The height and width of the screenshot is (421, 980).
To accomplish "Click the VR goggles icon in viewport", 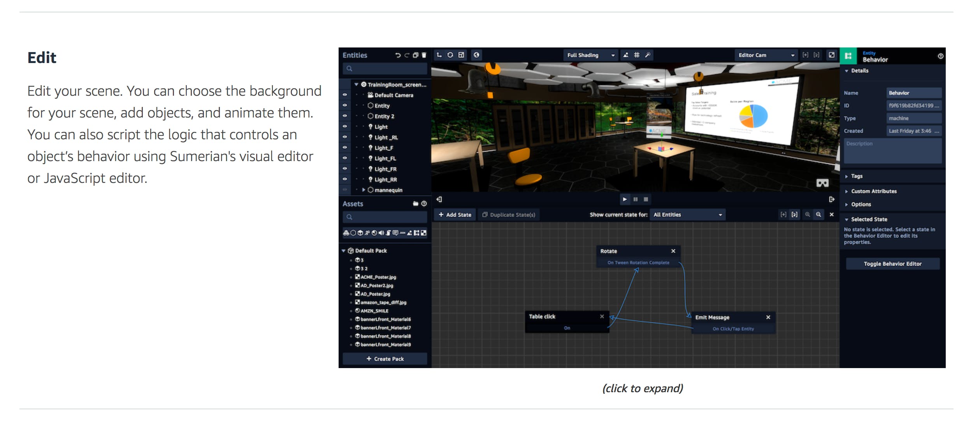I will (x=822, y=183).
